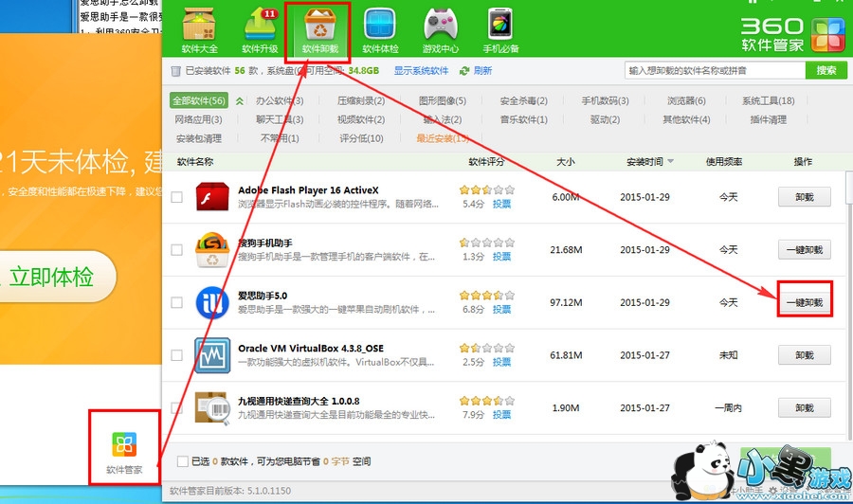The width and height of the screenshot is (853, 504).
Task: Select 安全杀毒(2) category
Action: (524, 101)
